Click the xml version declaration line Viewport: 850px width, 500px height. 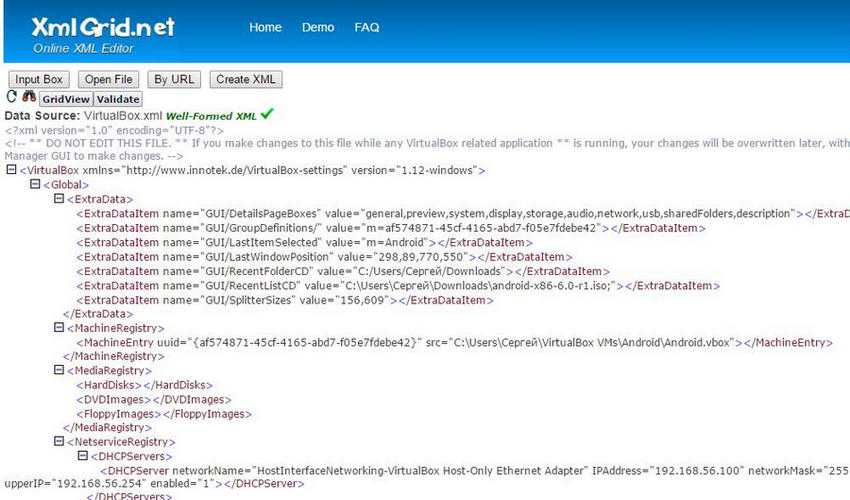click(114, 130)
